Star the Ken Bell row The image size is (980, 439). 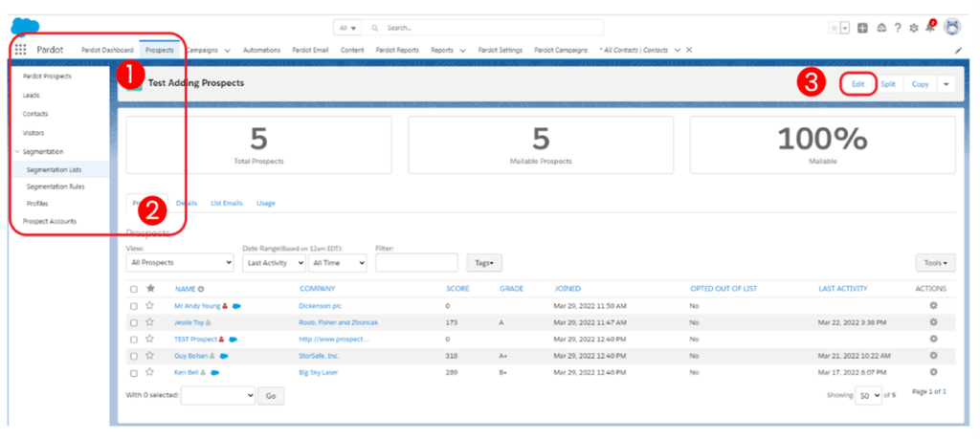point(149,372)
